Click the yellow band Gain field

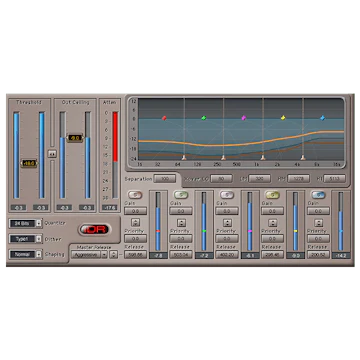pyautogui.click(x=273, y=211)
